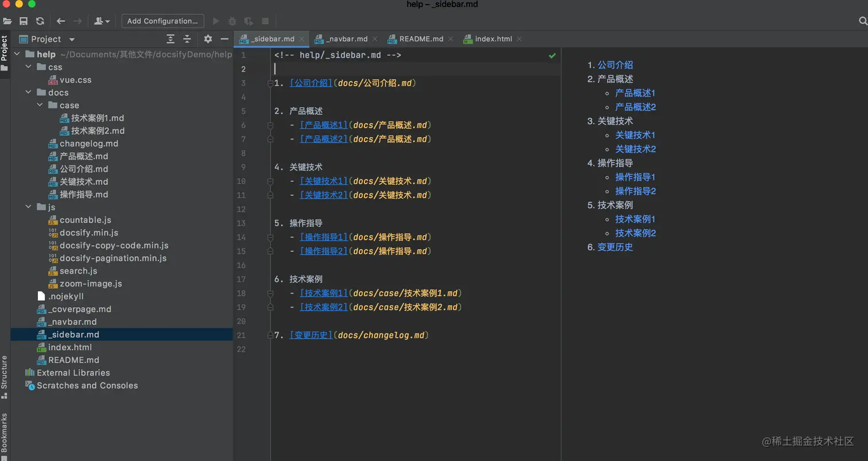Screen dimensions: 868x461
Task: Click the Add Configuration button
Action: tap(162, 21)
